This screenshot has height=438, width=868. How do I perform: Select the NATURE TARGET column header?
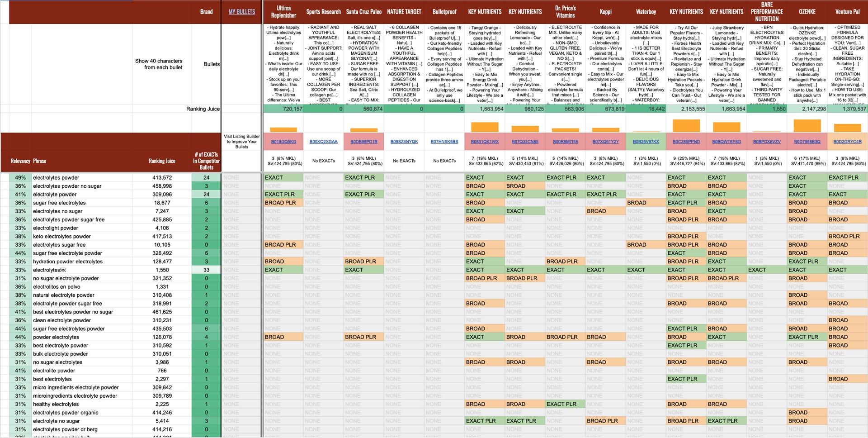(404, 12)
